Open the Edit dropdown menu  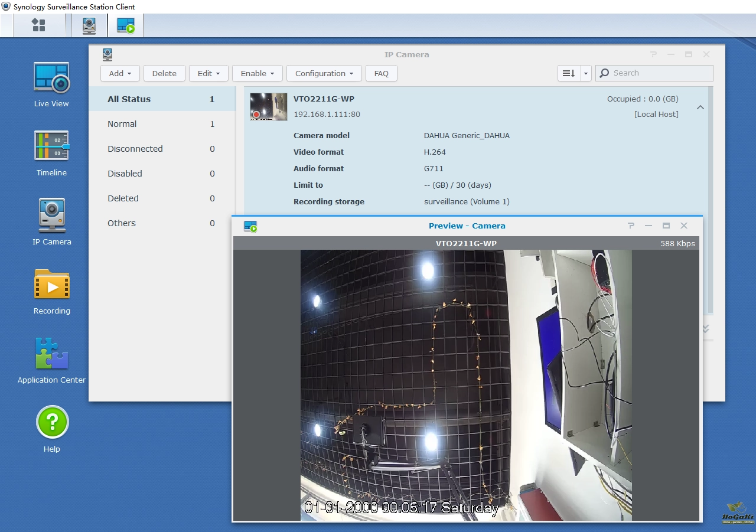[208, 73]
